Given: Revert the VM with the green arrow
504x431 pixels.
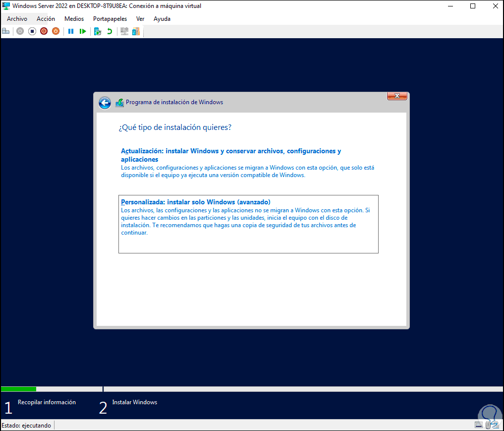Looking at the screenshot, I should (110, 31).
